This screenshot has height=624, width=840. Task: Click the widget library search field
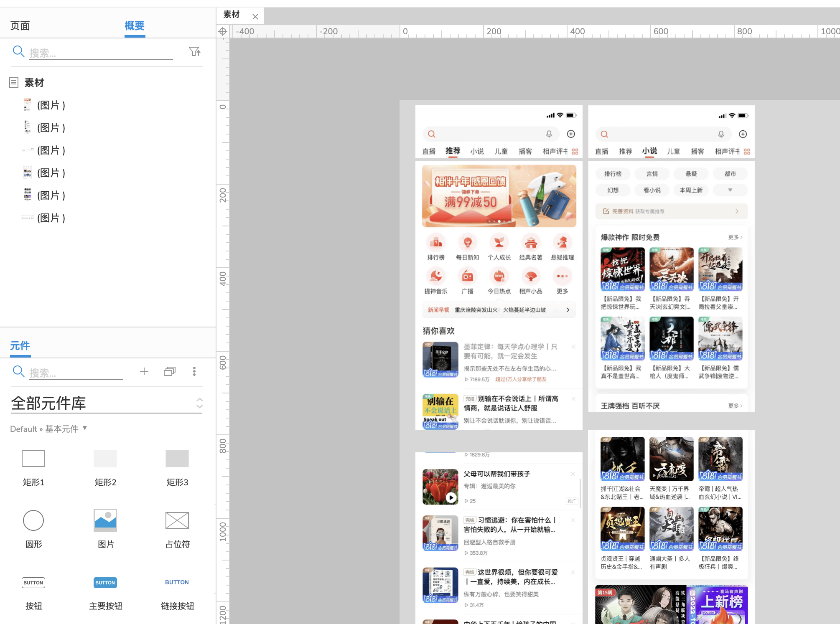(76, 373)
